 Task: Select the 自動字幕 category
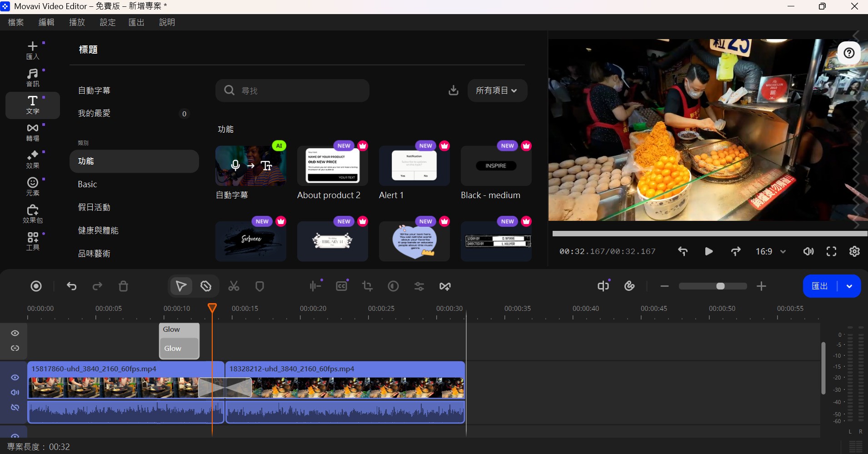coord(94,90)
